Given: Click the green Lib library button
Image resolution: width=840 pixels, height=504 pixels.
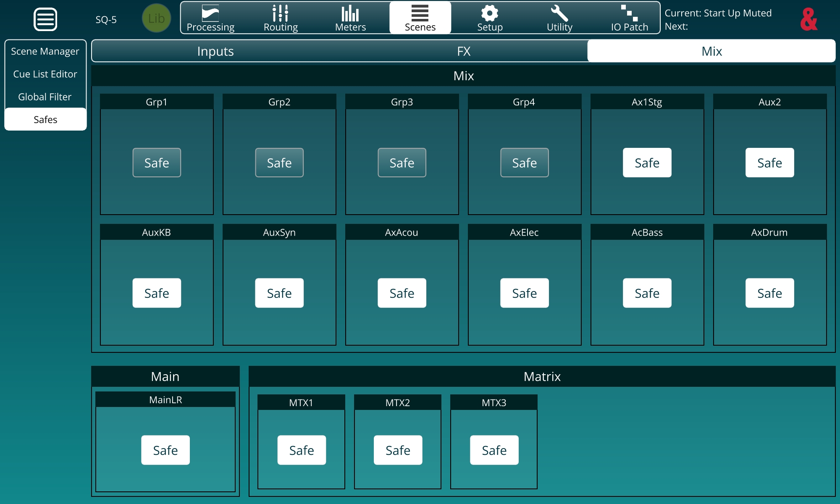Looking at the screenshot, I should point(156,18).
